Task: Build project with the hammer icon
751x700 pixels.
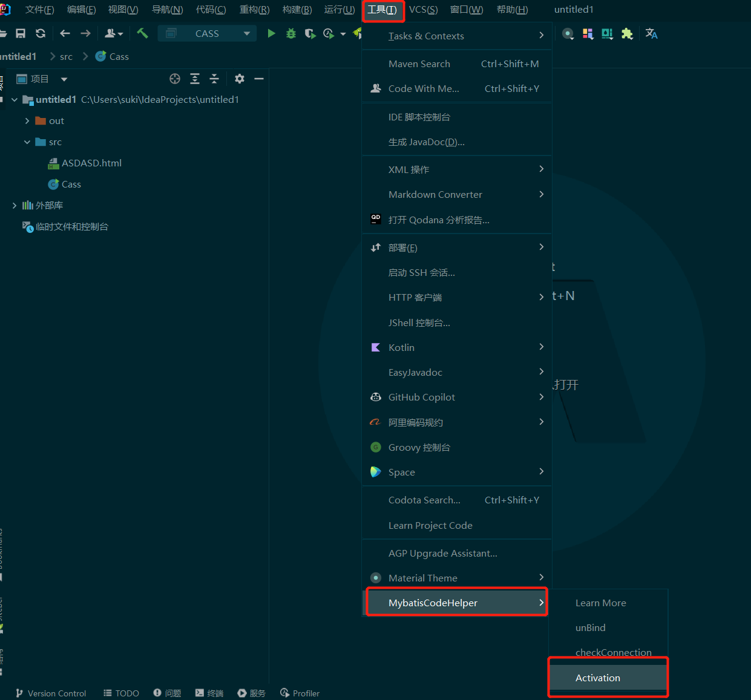Action: (142, 33)
